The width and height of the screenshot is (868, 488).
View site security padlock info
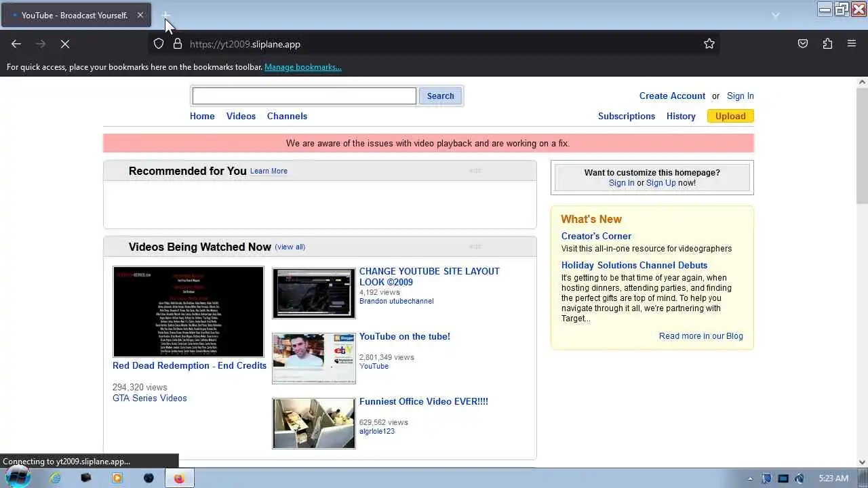[x=178, y=44]
